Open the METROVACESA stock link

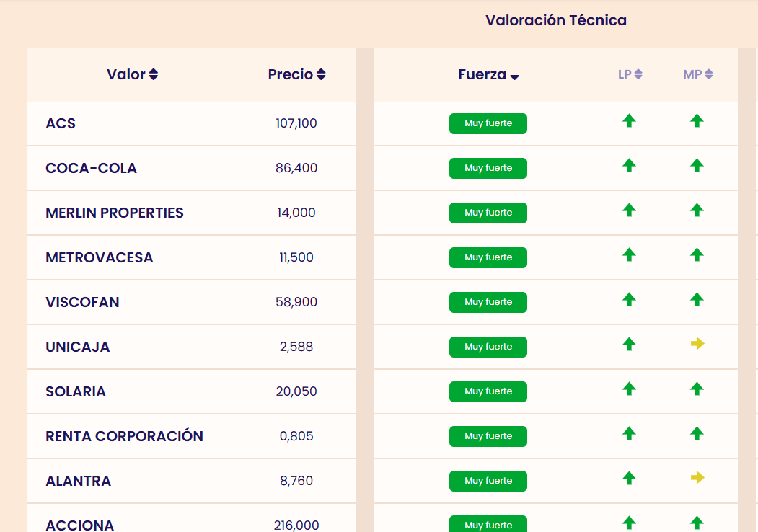[x=100, y=257]
